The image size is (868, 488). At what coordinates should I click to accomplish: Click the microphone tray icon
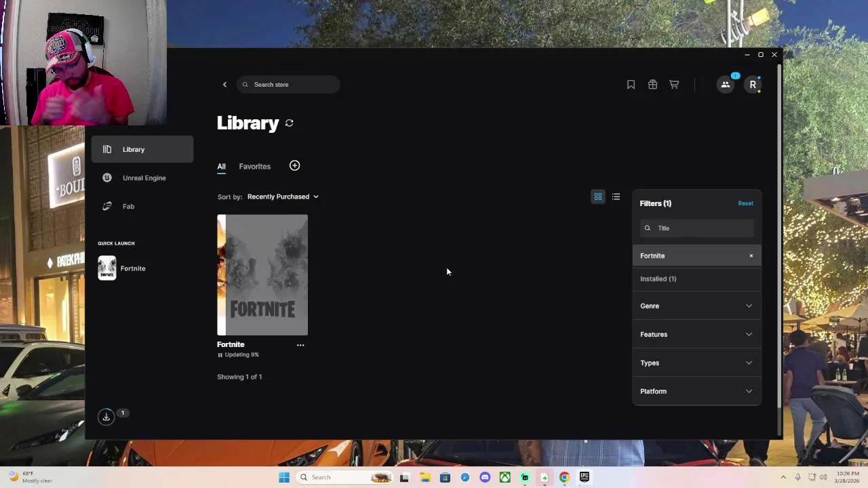tap(797, 477)
